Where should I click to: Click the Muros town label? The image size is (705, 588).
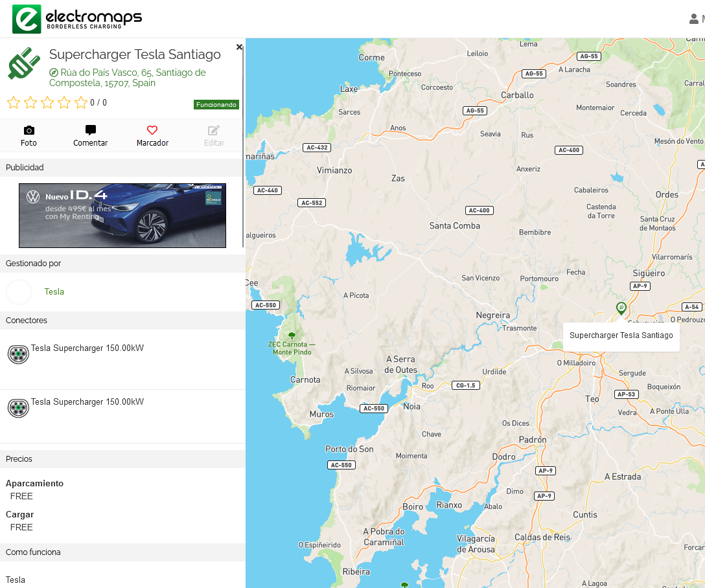click(322, 414)
